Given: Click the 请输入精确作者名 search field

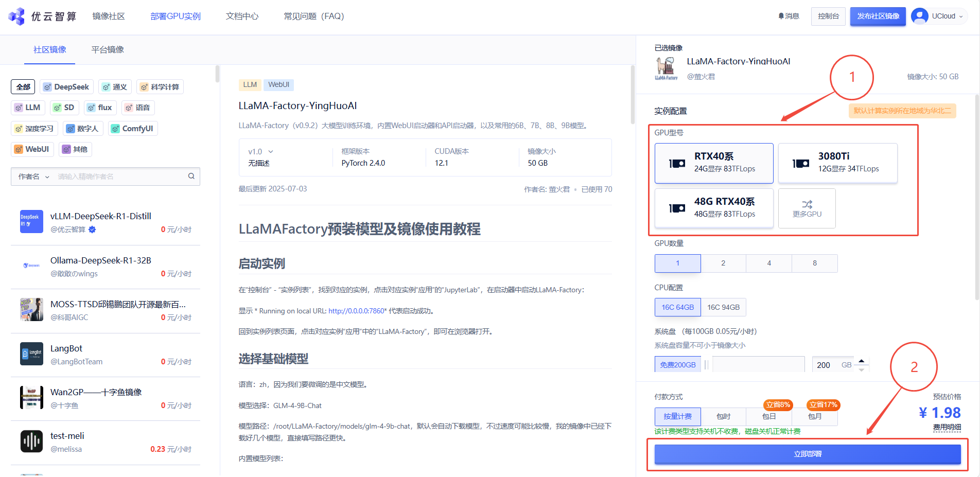Looking at the screenshot, I should click(x=120, y=176).
